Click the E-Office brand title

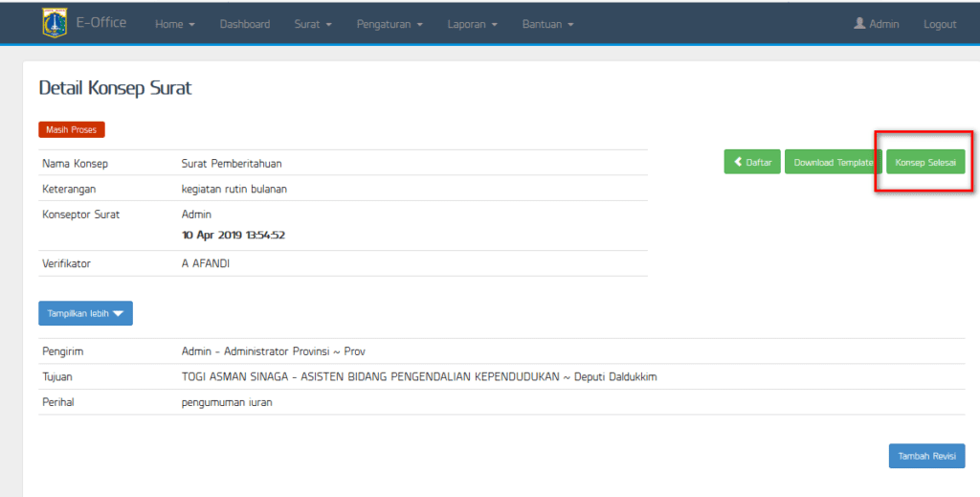tap(101, 23)
